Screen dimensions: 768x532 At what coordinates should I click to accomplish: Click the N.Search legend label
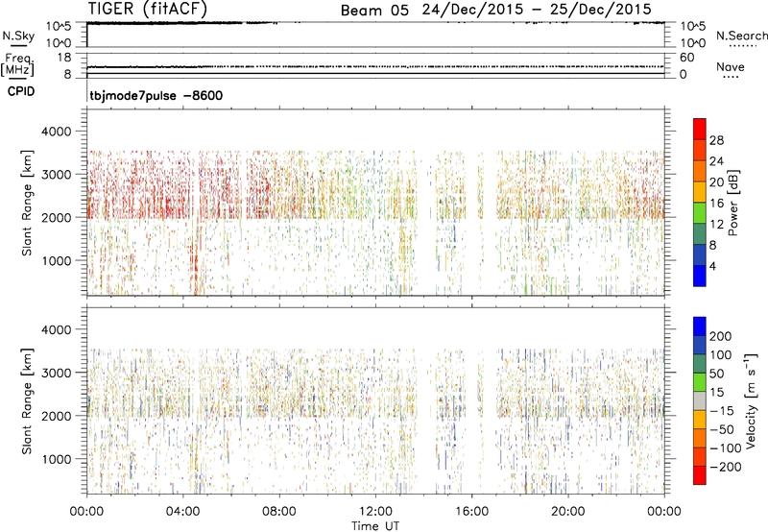click(x=741, y=36)
